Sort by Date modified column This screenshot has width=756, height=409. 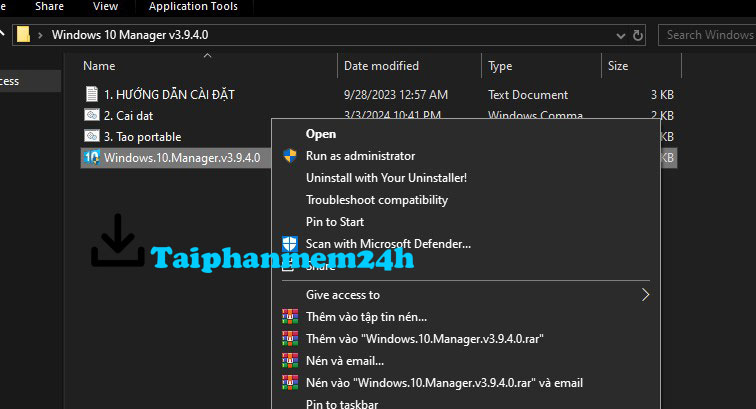click(381, 66)
